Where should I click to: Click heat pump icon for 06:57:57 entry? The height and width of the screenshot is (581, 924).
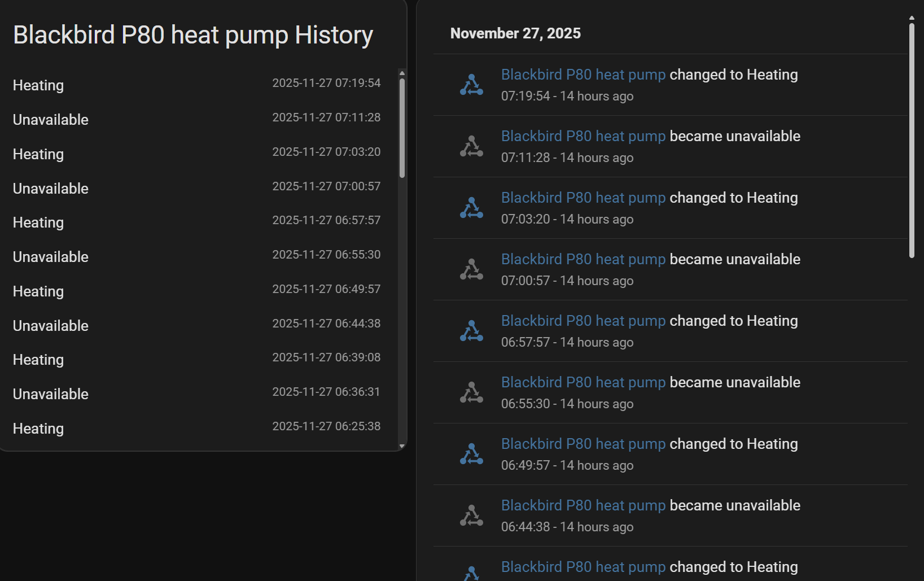point(471,331)
